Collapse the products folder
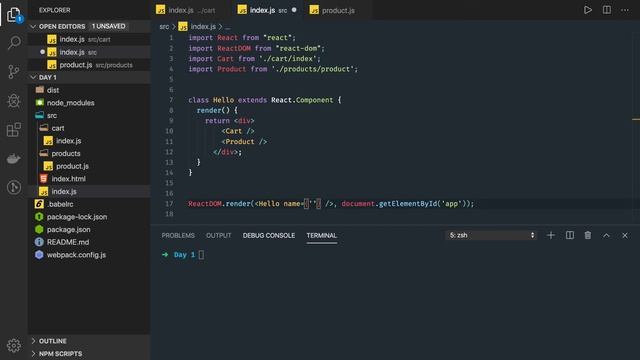This screenshot has height=360, width=640. tap(89, 153)
